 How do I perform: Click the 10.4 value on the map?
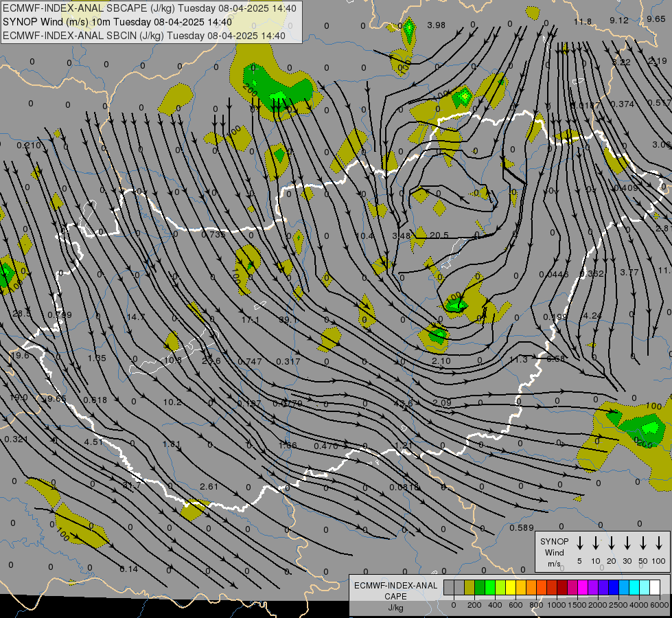[x=364, y=236]
